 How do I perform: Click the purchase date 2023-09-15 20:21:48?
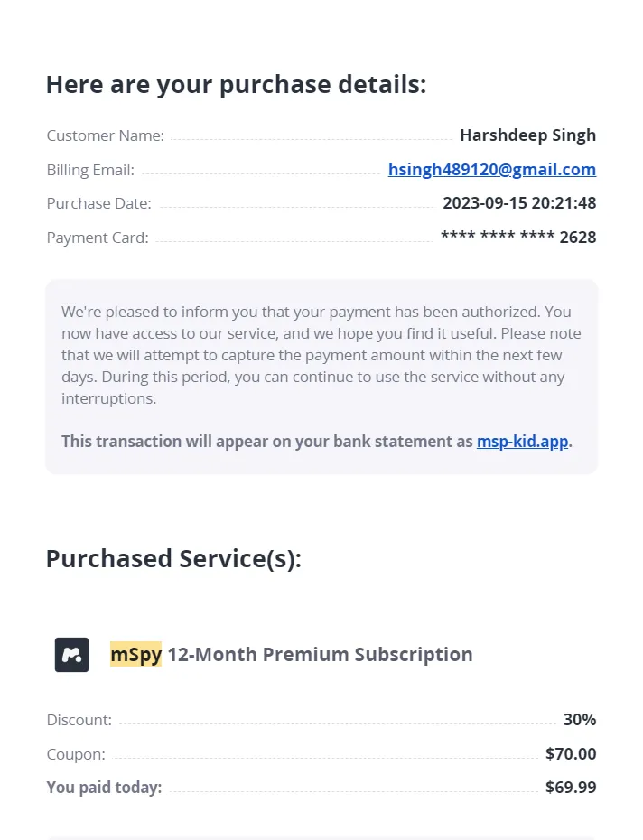519,203
